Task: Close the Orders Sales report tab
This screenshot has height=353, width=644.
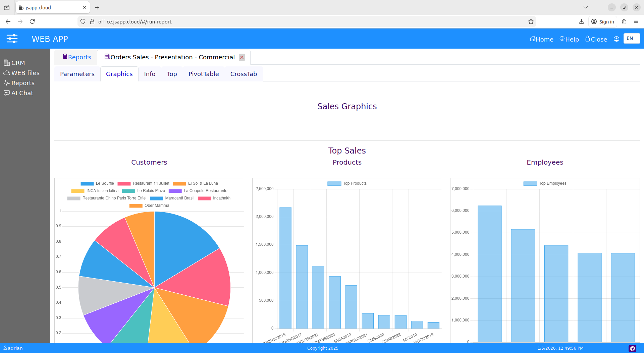Action: tap(241, 57)
